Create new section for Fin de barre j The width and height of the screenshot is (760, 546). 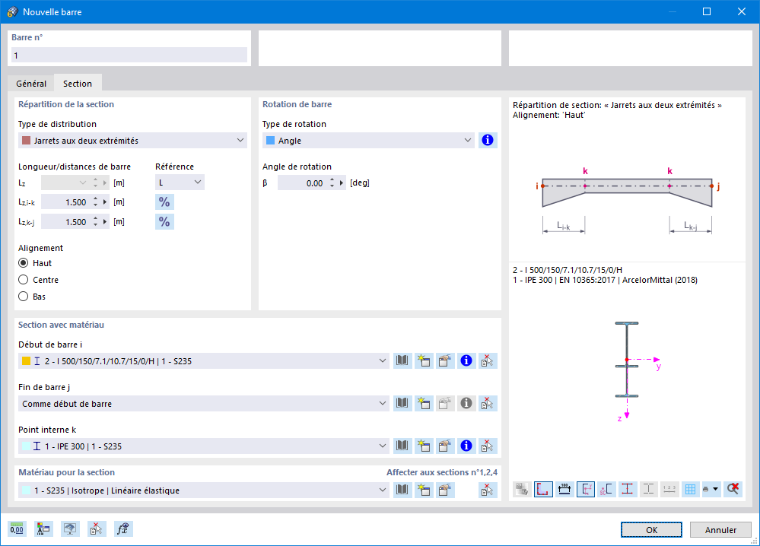pyautogui.click(x=424, y=403)
